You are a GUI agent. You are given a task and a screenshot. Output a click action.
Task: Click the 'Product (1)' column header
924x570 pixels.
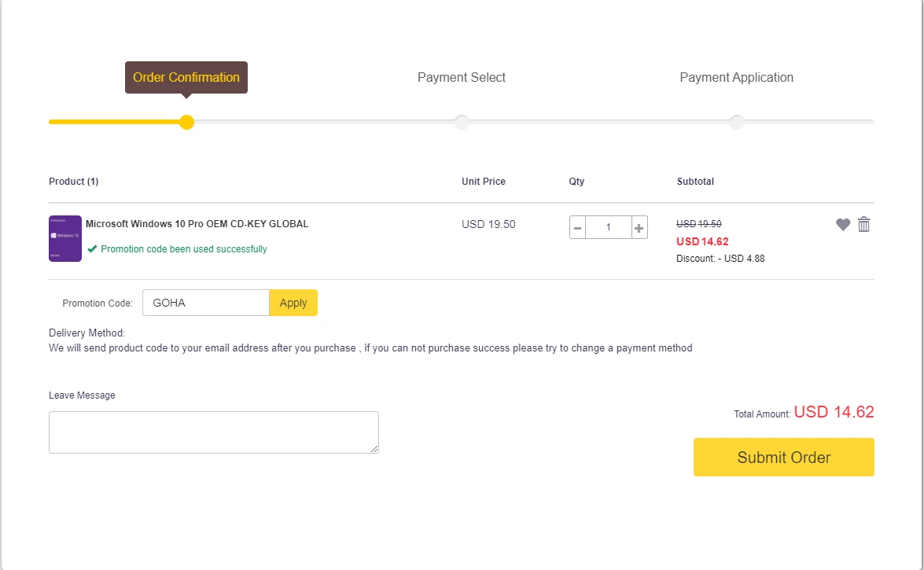coord(74,182)
